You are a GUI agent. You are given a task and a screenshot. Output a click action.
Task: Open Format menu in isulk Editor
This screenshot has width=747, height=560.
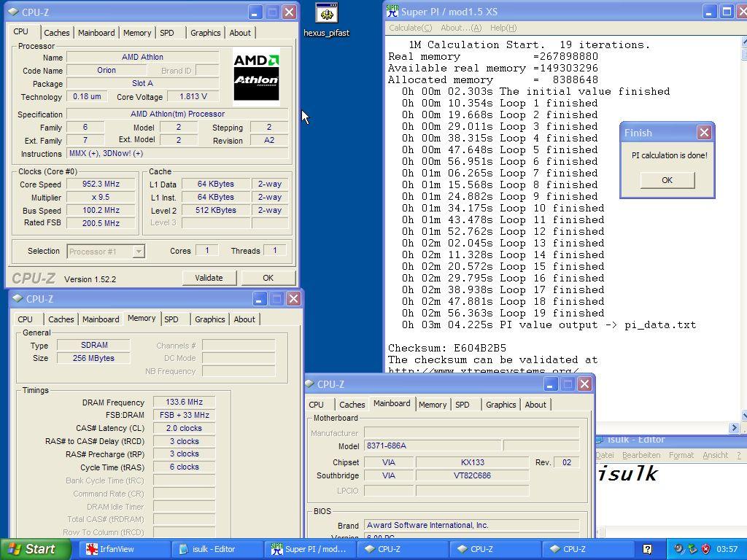[x=681, y=455]
